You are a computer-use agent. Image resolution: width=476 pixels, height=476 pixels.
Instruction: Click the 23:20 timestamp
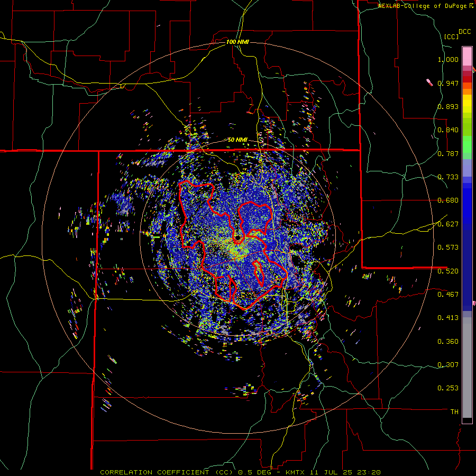370,472
